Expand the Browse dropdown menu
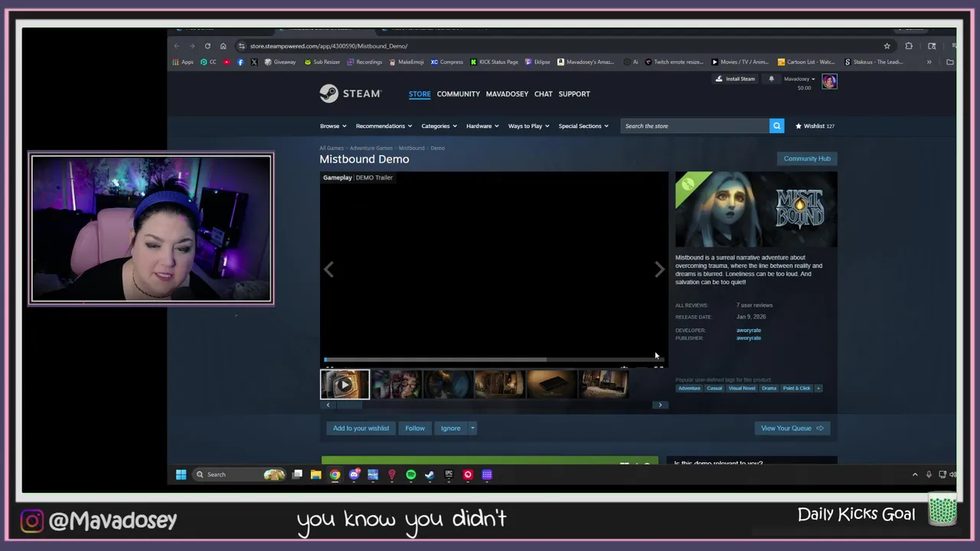The image size is (980, 551). [333, 126]
